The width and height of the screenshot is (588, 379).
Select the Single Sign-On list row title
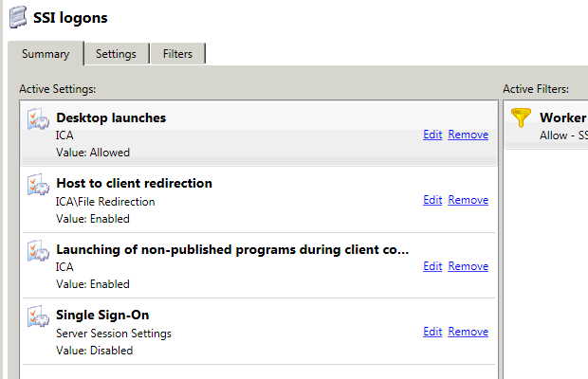coord(102,315)
